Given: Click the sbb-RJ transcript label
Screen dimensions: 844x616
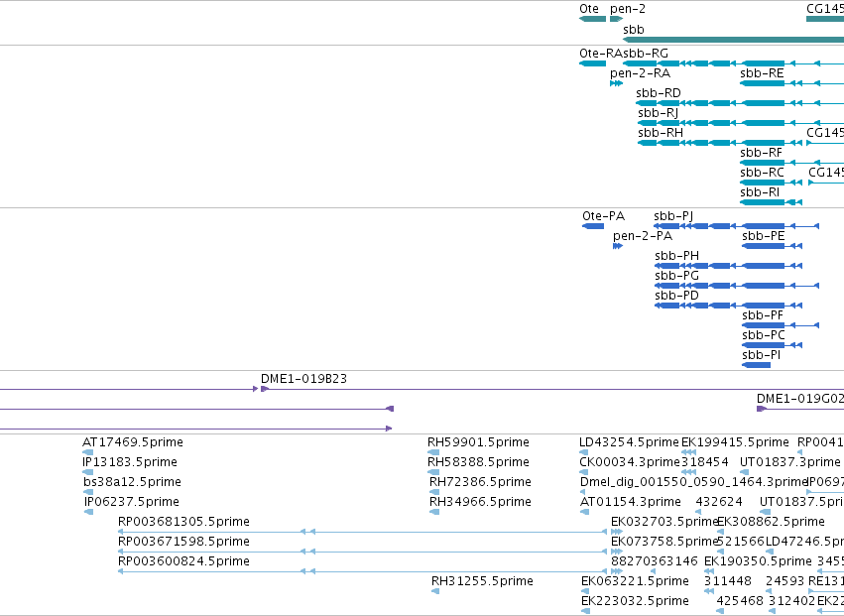Looking at the screenshot, I should click(659, 113).
